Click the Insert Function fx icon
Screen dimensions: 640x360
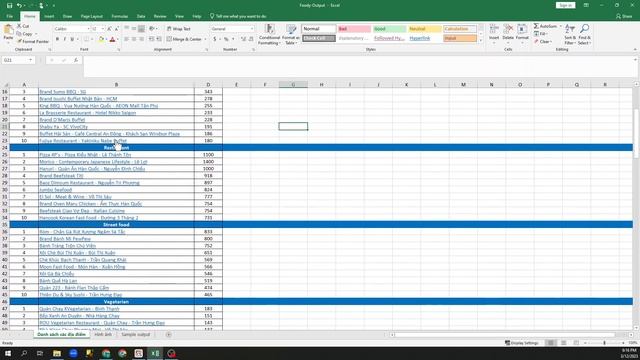pos(76,60)
